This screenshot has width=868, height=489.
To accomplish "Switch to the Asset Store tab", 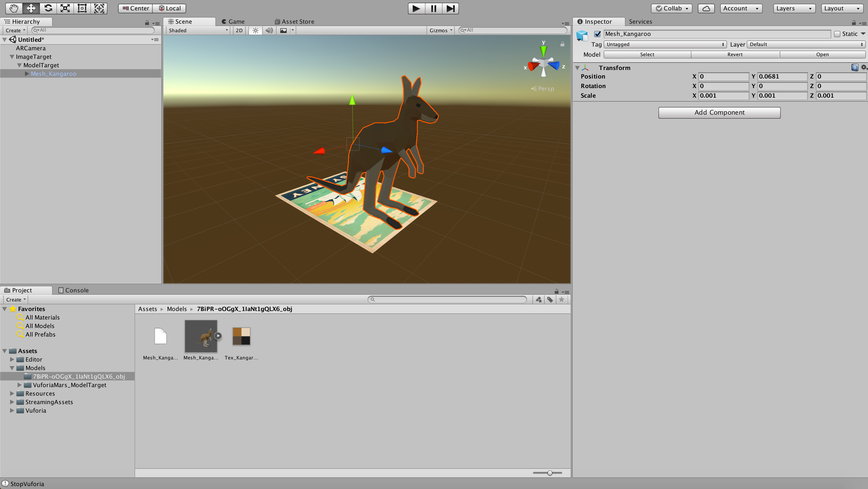I will tap(294, 22).
